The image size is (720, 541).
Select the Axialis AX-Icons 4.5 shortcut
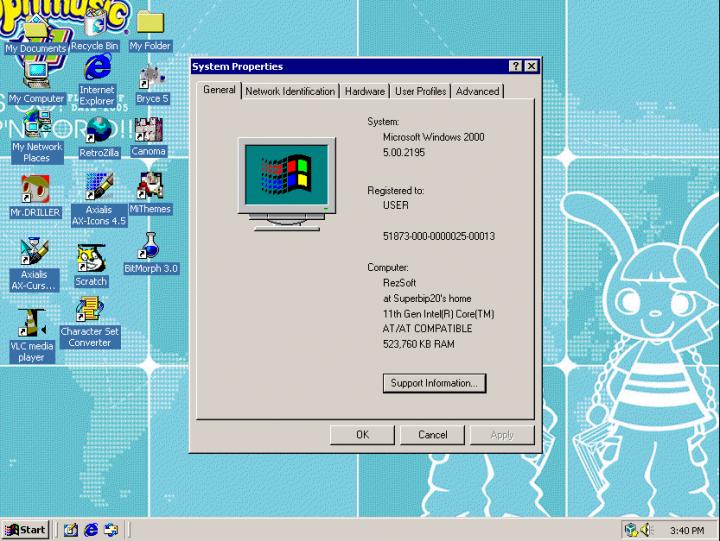point(98,188)
